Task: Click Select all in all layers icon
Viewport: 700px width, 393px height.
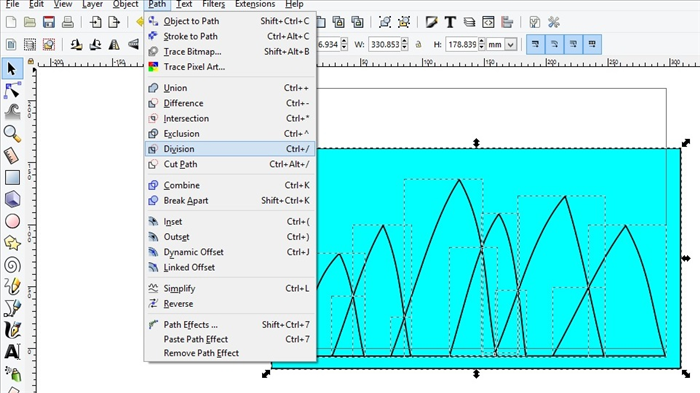Action: pyautogui.click(x=30, y=44)
